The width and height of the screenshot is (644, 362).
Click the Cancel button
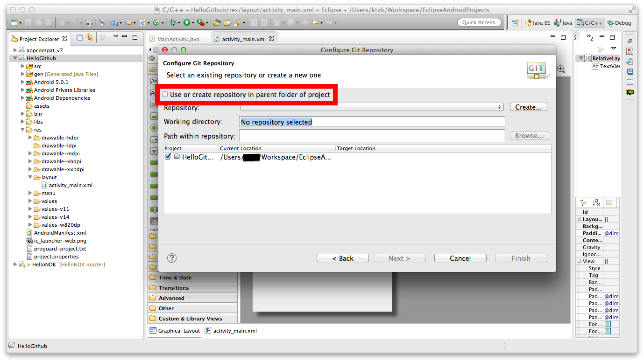coord(460,258)
